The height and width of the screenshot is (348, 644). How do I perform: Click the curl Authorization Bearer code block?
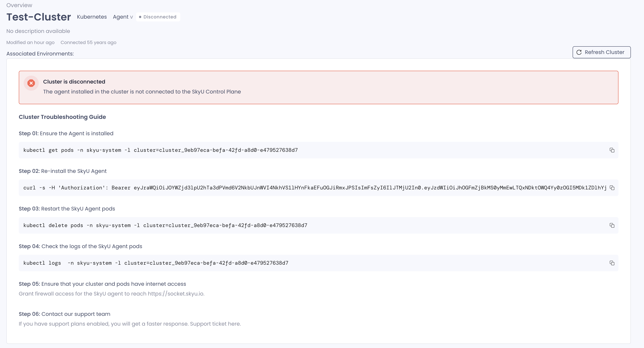[x=318, y=188]
